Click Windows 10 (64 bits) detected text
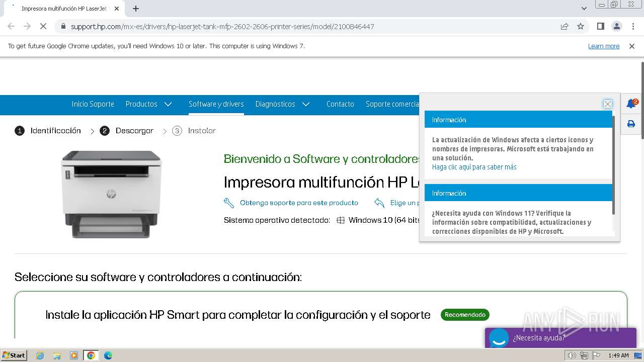Screen dimensions: 644x362 coord(384,220)
